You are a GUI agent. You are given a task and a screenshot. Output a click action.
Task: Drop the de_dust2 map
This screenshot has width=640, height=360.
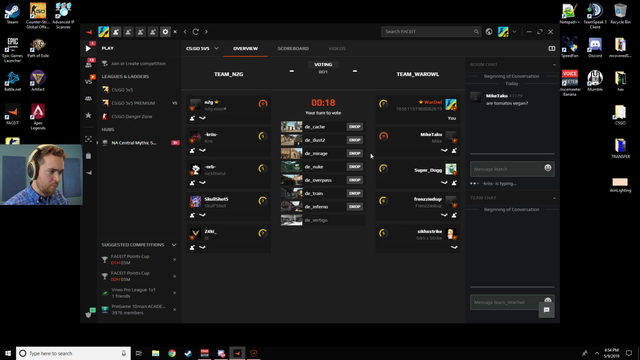click(x=354, y=140)
